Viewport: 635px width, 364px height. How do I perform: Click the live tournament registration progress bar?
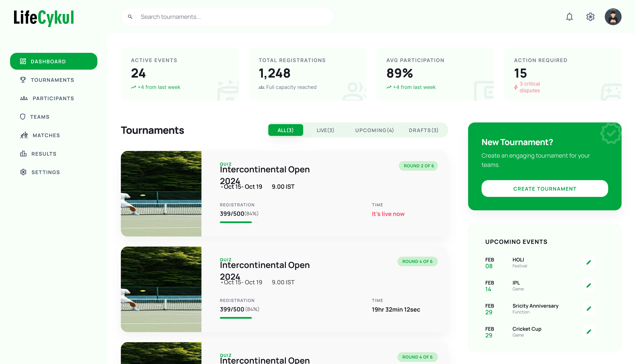[239, 222]
